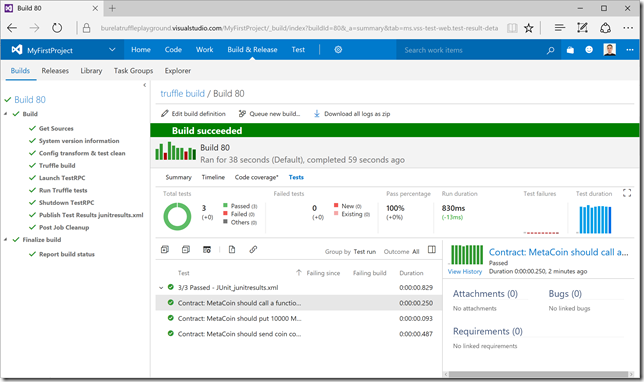This screenshot has height=382, width=644.
Task: Open the Build 80 link in left tree
Action: (x=30, y=99)
